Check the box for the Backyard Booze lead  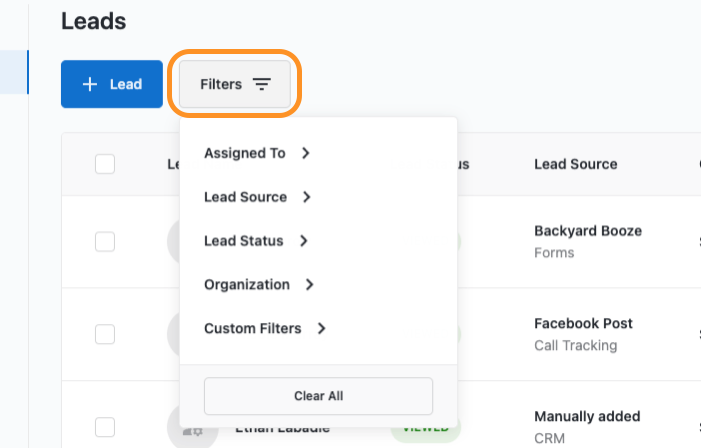coord(105,241)
